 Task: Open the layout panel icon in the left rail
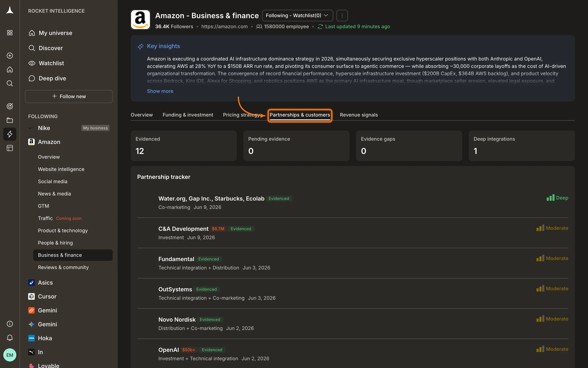click(10, 148)
